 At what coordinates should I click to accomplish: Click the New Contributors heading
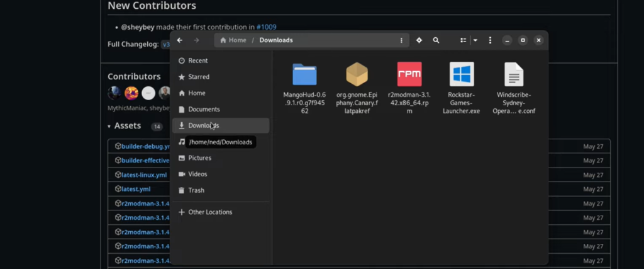[152, 6]
